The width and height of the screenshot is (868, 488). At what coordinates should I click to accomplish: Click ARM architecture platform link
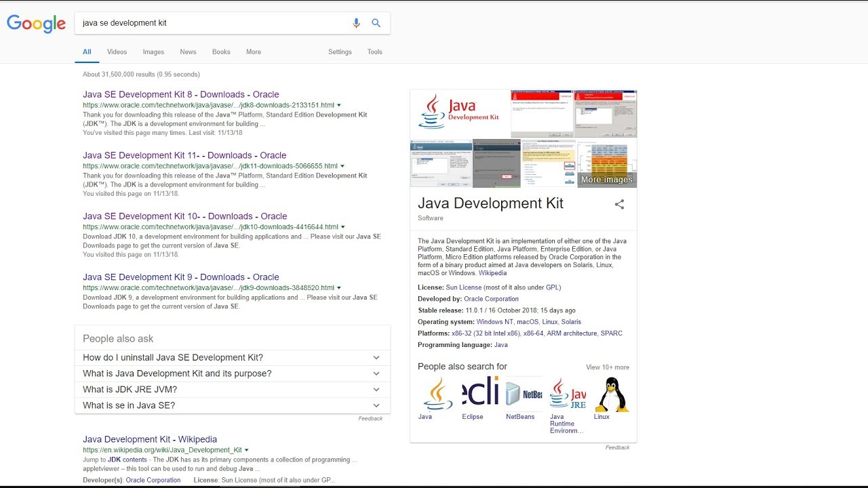(572, 333)
